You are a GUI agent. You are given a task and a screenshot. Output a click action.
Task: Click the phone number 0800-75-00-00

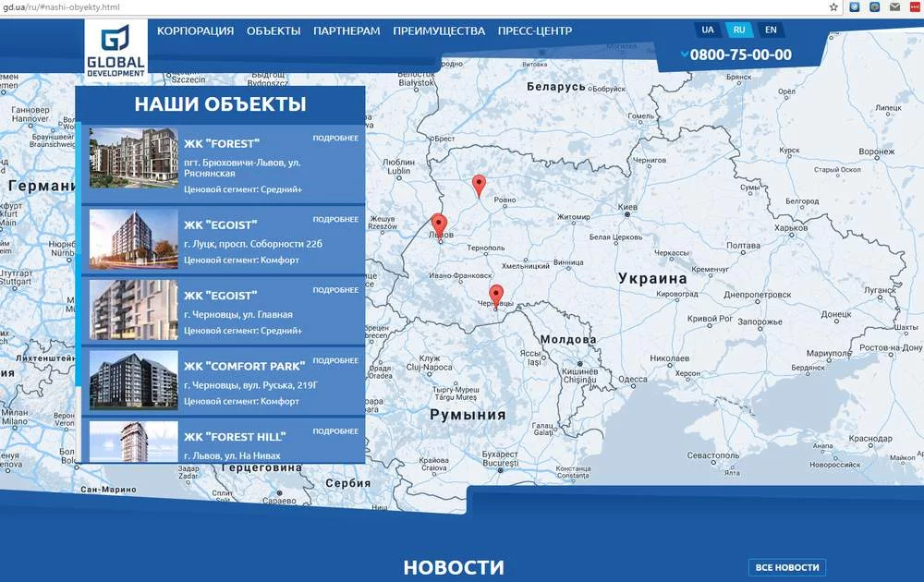(741, 55)
